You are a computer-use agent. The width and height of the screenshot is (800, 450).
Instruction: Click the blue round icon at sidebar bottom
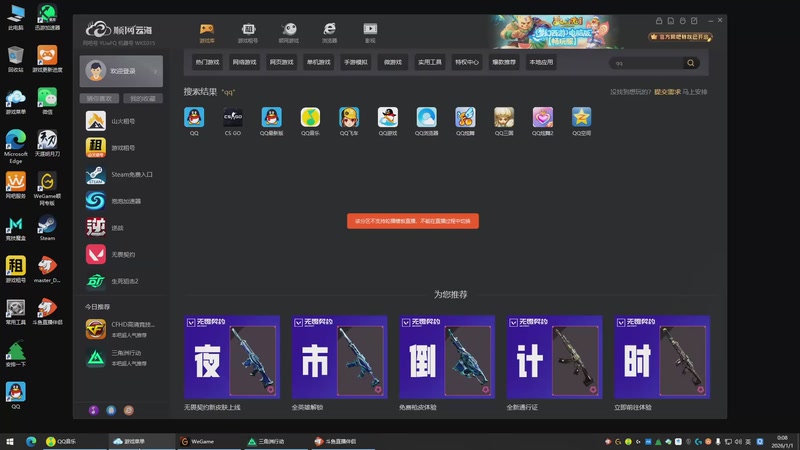[111, 410]
